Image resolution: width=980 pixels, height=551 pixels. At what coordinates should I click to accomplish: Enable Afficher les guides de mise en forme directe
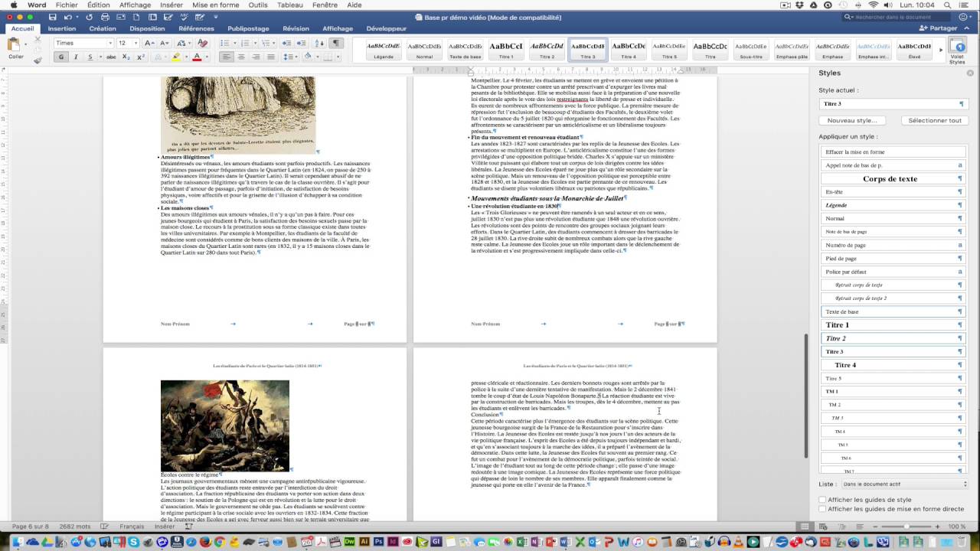click(x=823, y=508)
